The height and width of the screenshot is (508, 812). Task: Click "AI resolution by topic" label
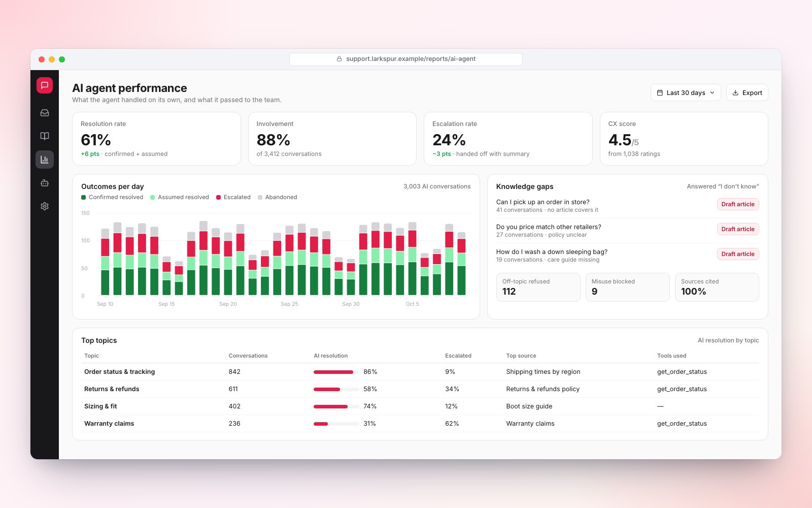click(x=728, y=340)
